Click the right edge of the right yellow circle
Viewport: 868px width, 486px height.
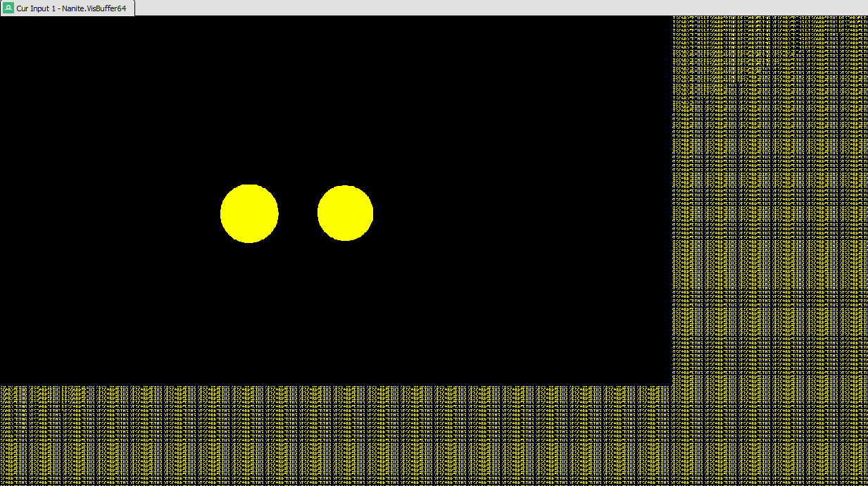372,213
